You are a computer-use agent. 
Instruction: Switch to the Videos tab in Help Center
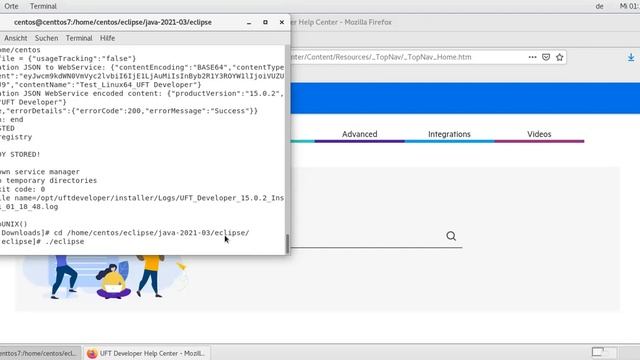[x=539, y=134]
